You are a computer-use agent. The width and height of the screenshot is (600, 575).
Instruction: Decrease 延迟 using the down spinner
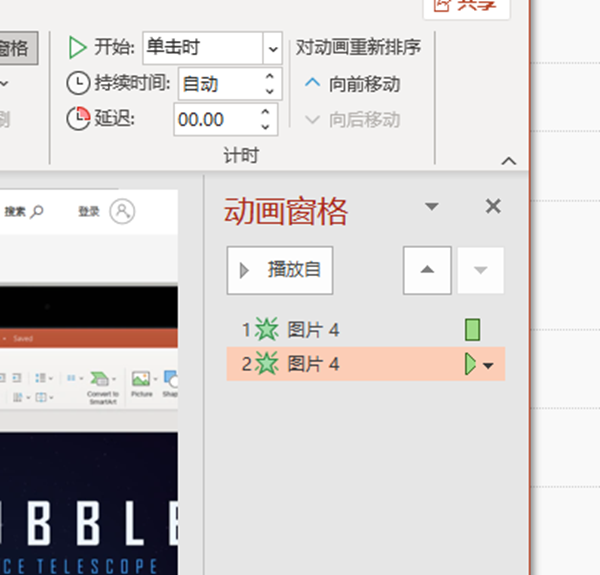[266, 127]
